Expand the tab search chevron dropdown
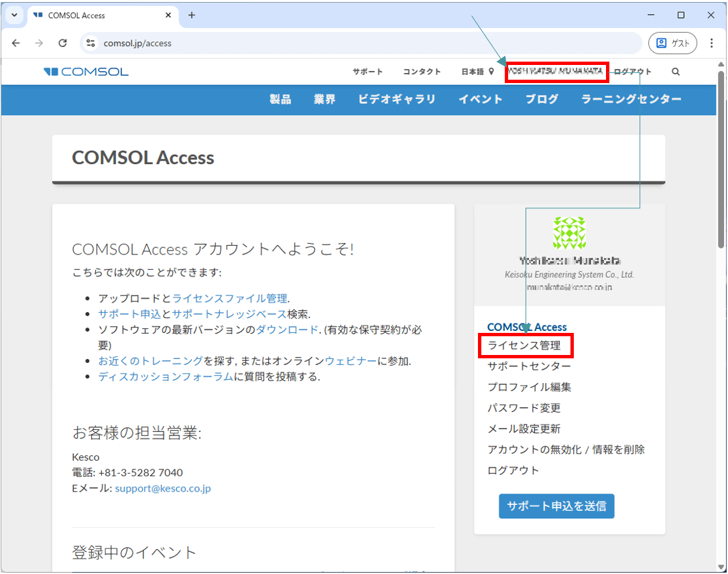 coord(14,15)
